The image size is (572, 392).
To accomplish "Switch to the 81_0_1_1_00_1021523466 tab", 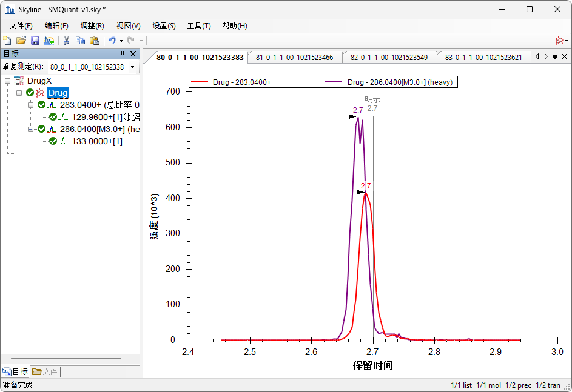I will (x=294, y=58).
